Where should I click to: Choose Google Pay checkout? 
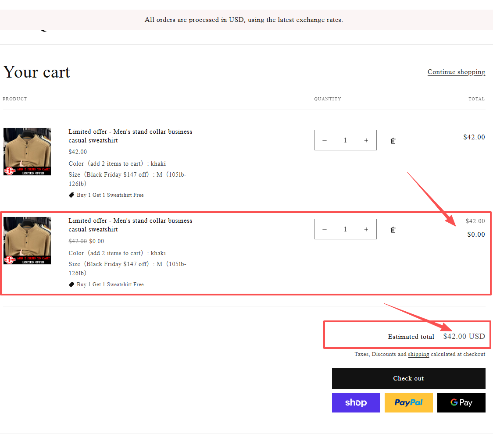click(461, 402)
